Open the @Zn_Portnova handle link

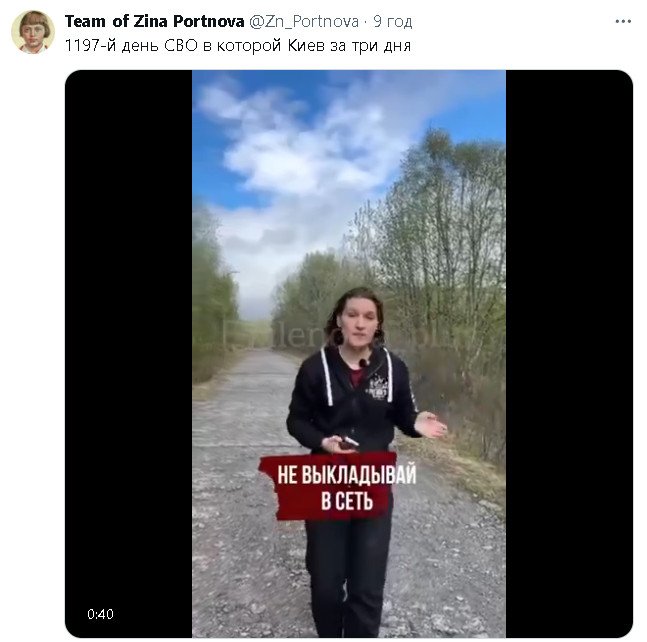pos(304,21)
